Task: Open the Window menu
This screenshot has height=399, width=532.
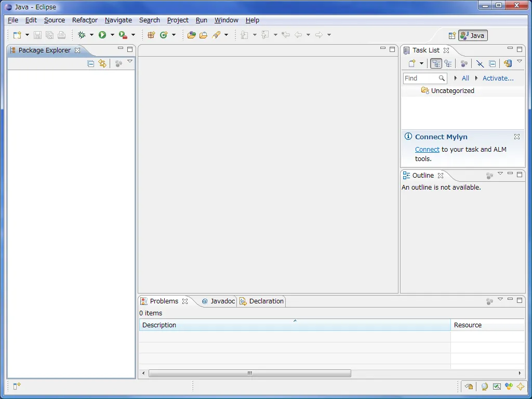Action: click(x=227, y=20)
